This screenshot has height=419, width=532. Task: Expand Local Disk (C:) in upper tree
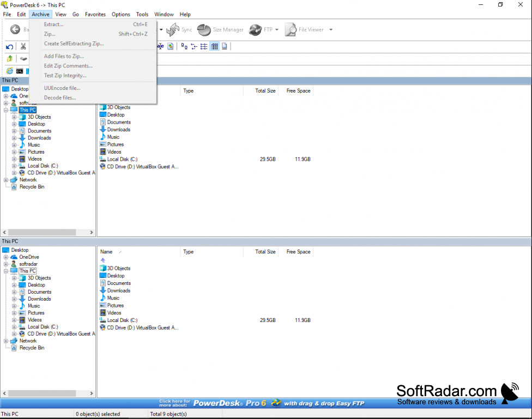[14, 166]
